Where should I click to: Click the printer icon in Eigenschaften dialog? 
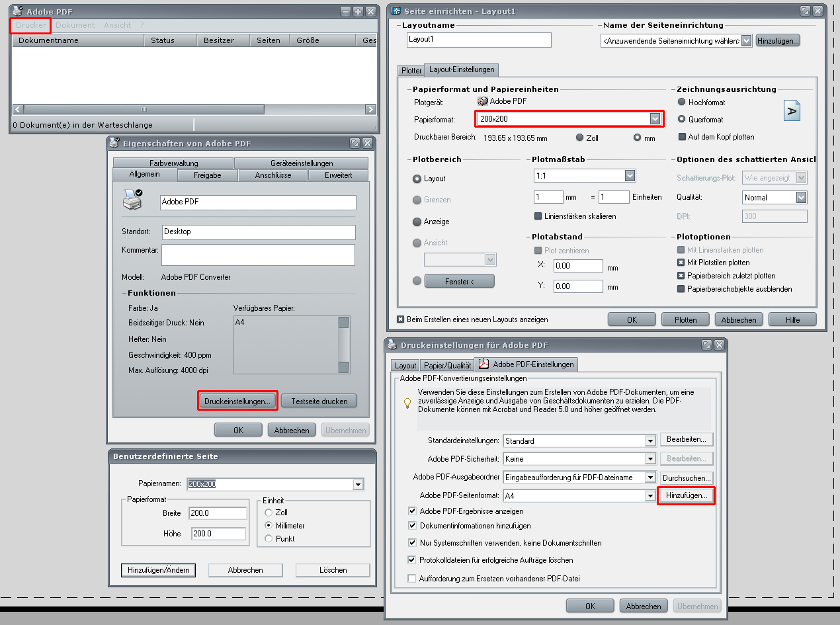(x=132, y=199)
